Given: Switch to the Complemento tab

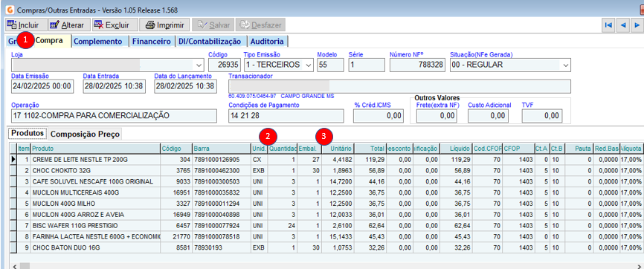Looking at the screenshot, I should tap(99, 41).
